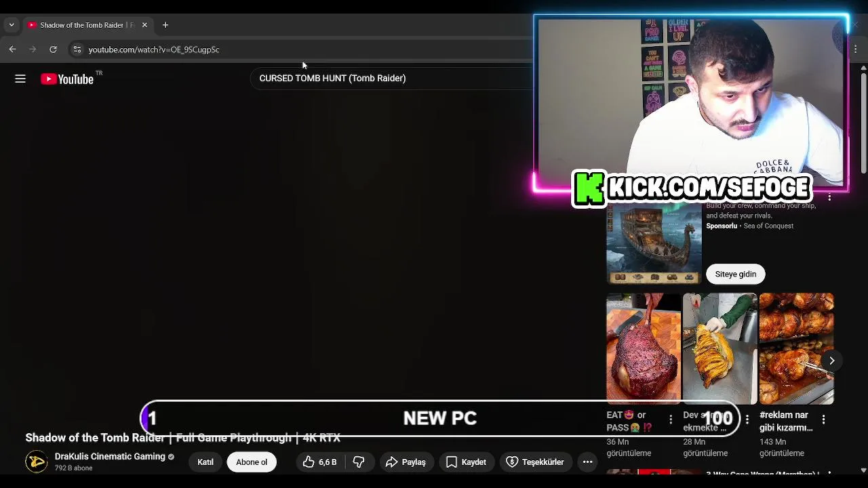Close the Shadow of the Tomb Raider tab
Viewport: 868px width, 488px height.
144,25
